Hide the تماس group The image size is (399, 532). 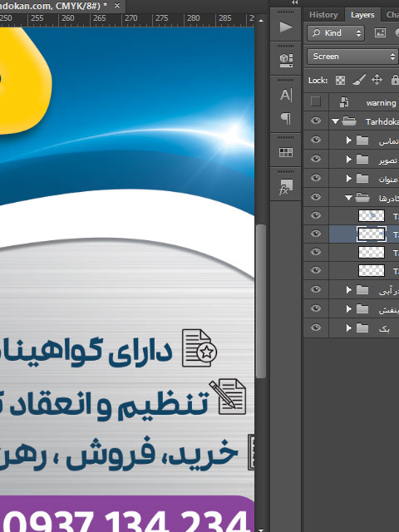(x=316, y=140)
